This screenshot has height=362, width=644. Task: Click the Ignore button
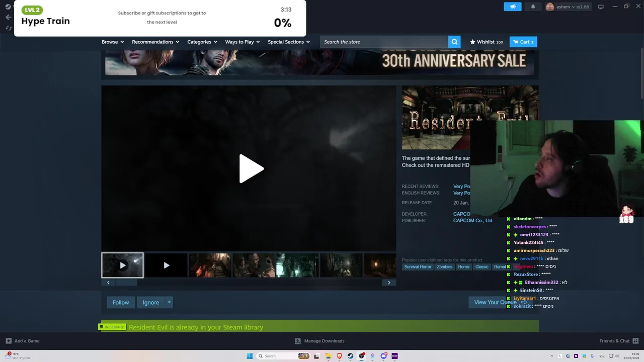pyautogui.click(x=151, y=302)
